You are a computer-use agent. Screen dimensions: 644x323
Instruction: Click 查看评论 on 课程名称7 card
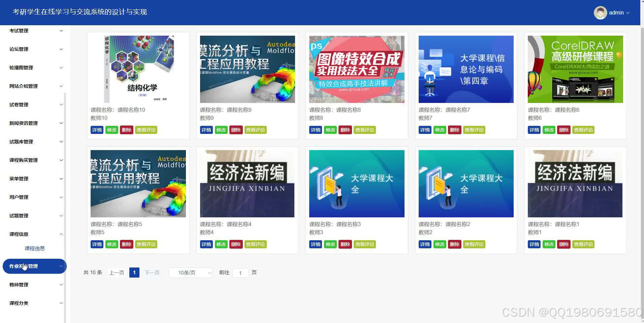tap(474, 130)
